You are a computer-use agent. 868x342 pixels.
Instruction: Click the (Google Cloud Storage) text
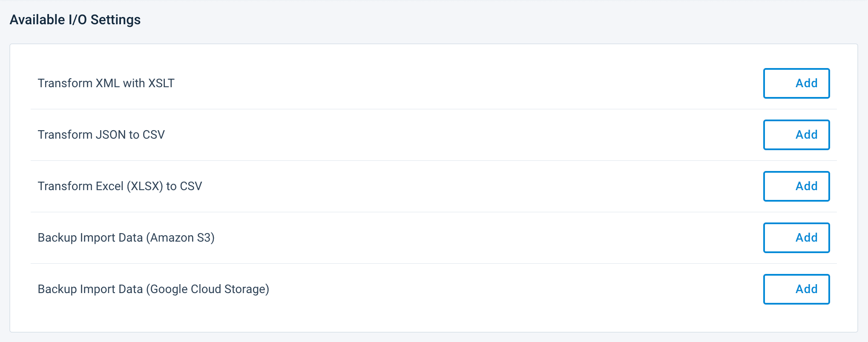(x=207, y=289)
